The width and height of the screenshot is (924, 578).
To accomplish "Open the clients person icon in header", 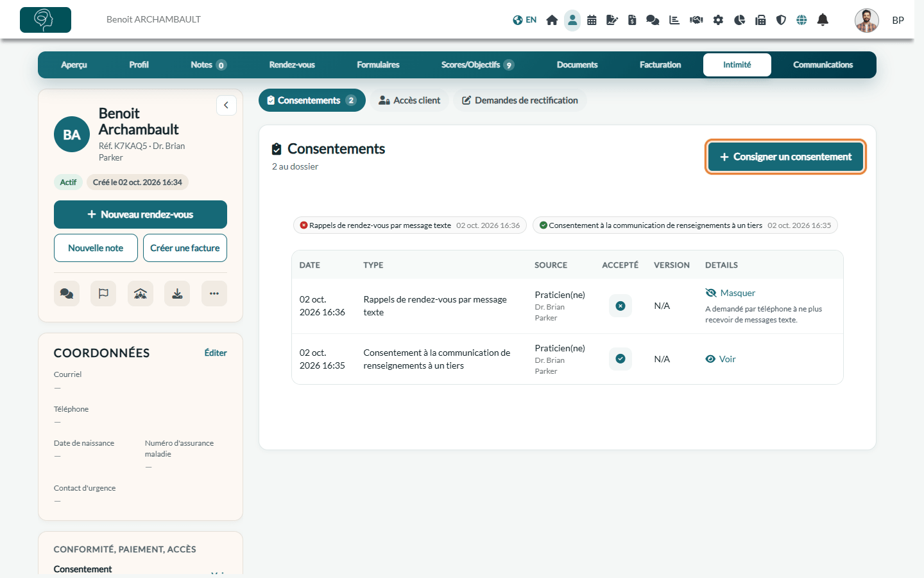I will [572, 20].
